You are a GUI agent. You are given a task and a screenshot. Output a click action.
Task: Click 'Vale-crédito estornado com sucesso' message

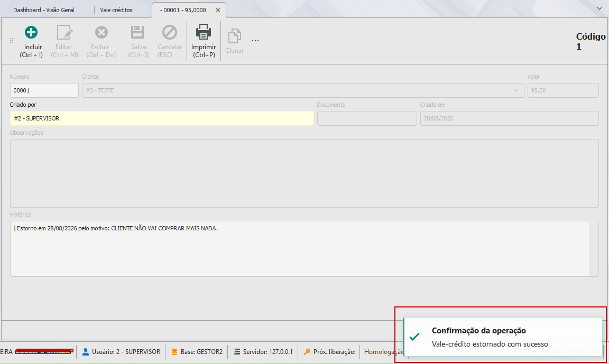pos(490,344)
